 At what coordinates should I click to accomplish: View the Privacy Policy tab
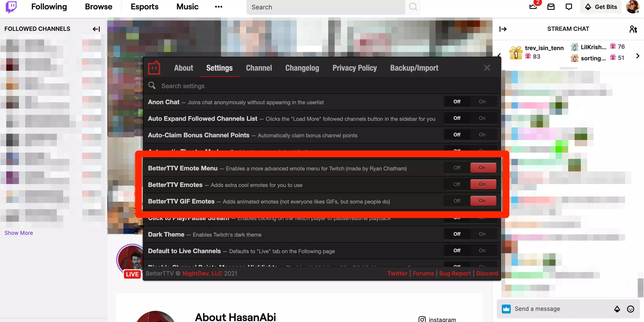354,68
